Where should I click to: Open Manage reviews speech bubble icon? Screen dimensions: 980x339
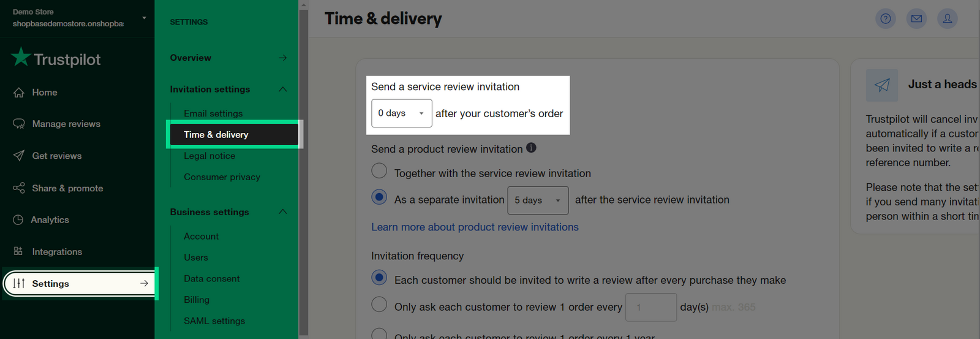(x=19, y=124)
